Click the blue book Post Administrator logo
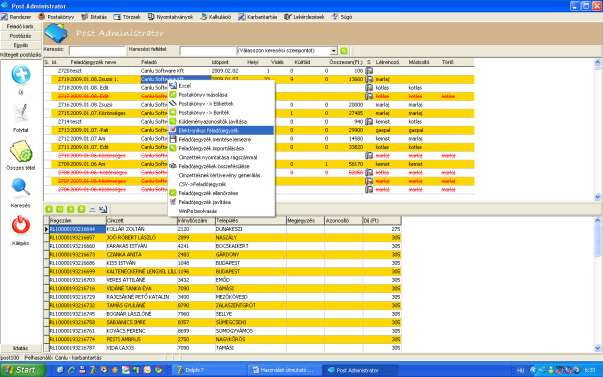Image resolution: width=603 pixels, height=377 pixels. point(56,33)
